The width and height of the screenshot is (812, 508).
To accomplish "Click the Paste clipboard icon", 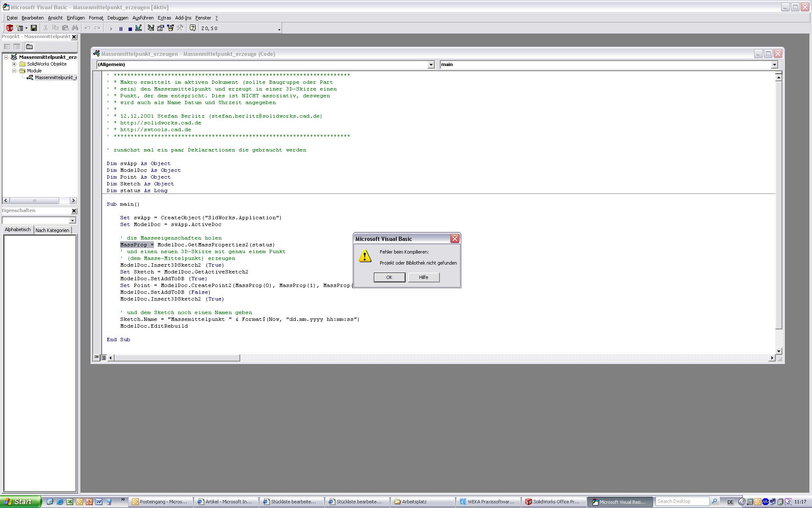I will pos(65,28).
